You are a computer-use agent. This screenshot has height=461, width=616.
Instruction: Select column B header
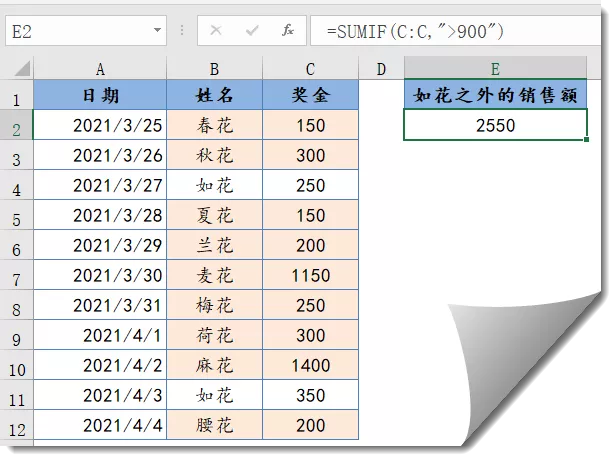coord(214,68)
